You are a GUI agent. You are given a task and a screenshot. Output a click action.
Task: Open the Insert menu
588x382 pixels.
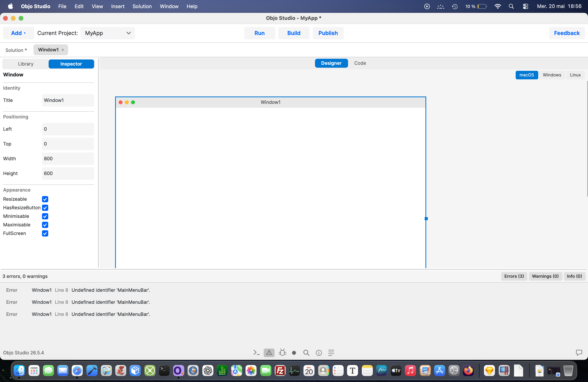(x=118, y=6)
